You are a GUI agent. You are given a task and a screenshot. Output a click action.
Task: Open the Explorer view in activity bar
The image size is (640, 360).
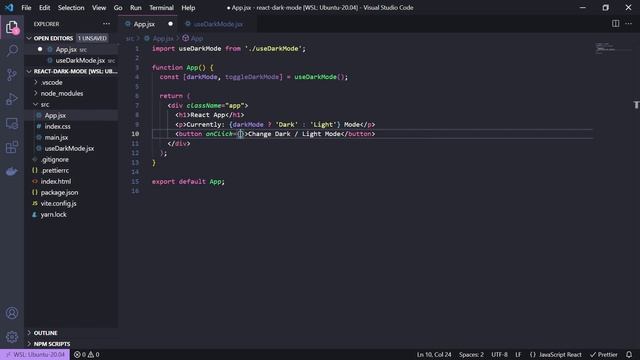12,28
